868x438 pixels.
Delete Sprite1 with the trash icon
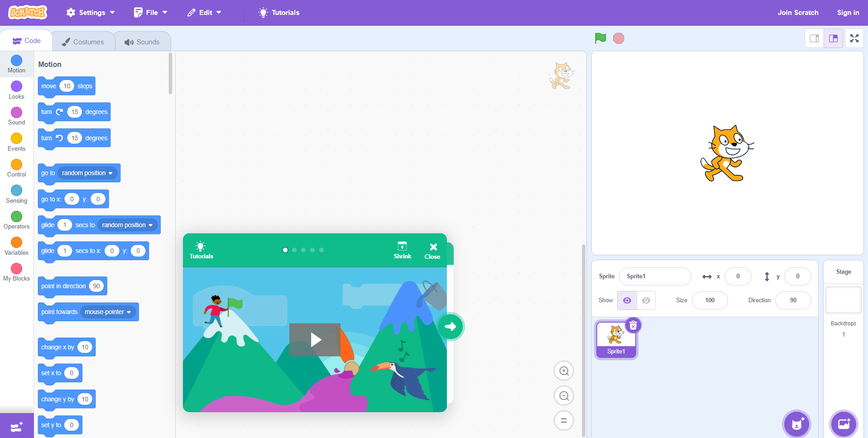pyautogui.click(x=633, y=325)
